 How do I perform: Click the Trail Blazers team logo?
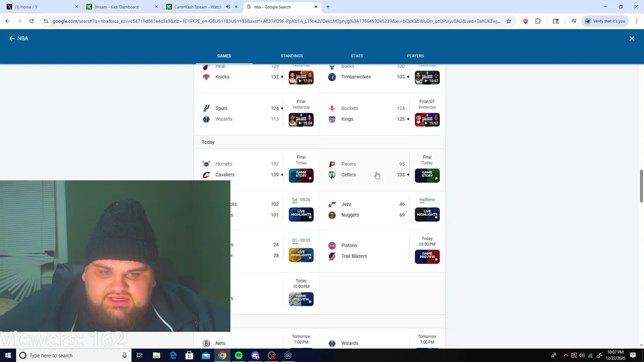[332, 256]
